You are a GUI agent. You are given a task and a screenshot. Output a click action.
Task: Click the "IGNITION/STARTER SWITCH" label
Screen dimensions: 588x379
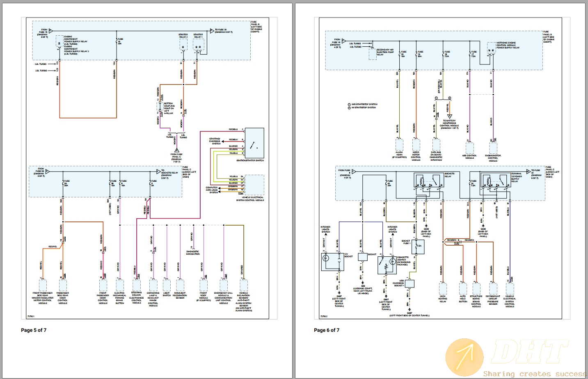pos(250,160)
